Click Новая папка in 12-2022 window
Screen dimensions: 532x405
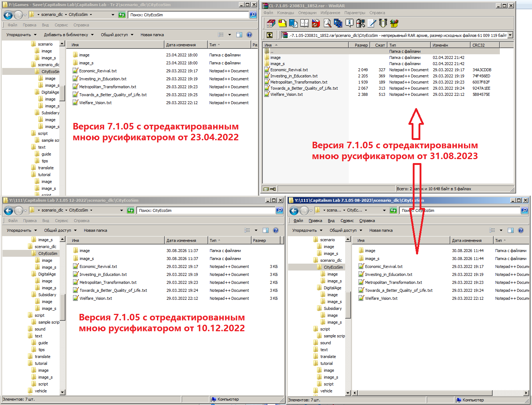coord(95,230)
